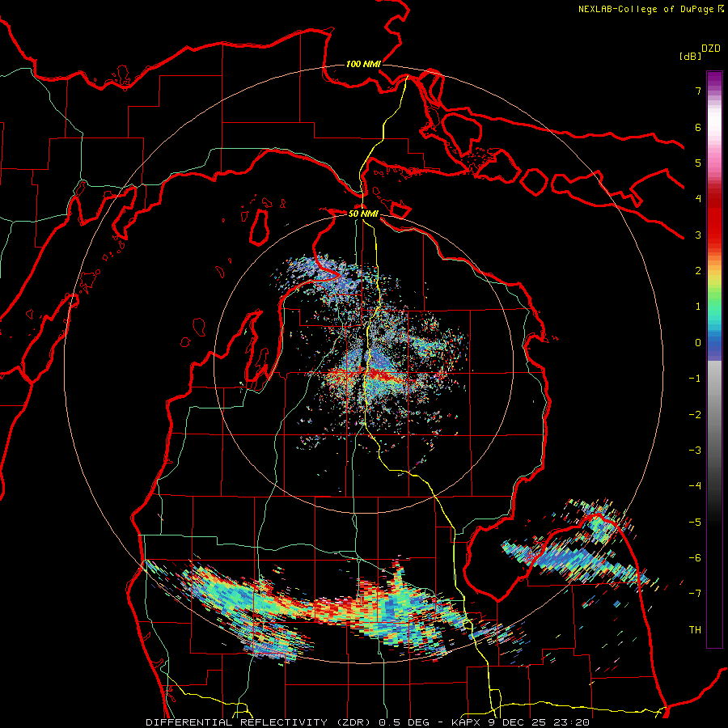Screen dimensions: 728x728
Task: Click the 50 NMI range ring label
Action: (363, 214)
